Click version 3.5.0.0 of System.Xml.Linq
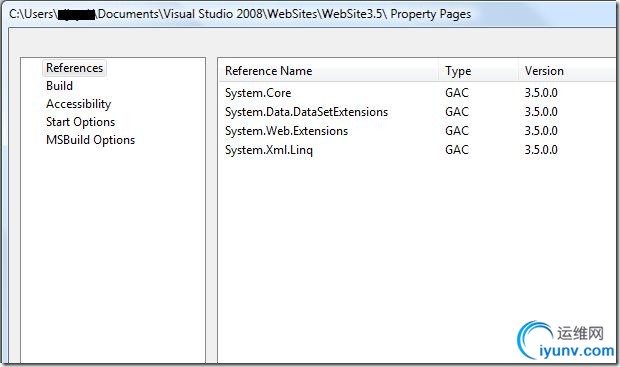620x367 pixels. [x=541, y=150]
